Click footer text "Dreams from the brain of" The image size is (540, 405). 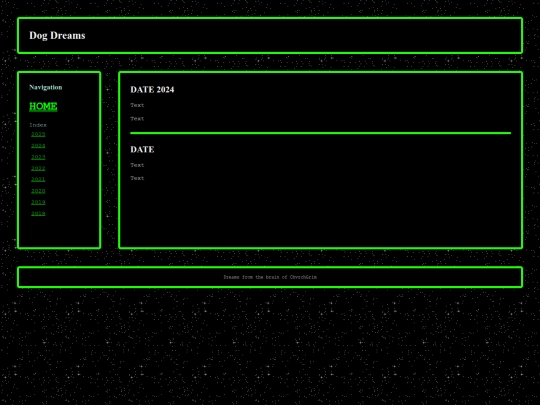(x=256, y=277)
